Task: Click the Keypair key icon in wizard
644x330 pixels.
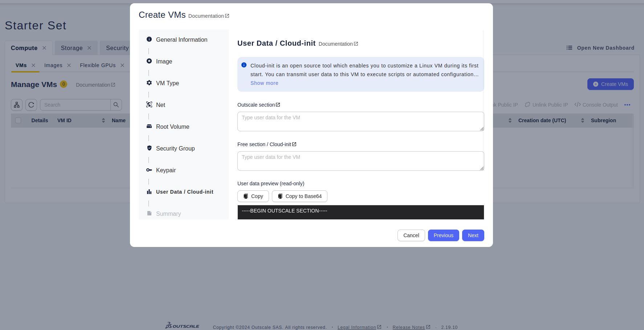Action: pos(149,170)
